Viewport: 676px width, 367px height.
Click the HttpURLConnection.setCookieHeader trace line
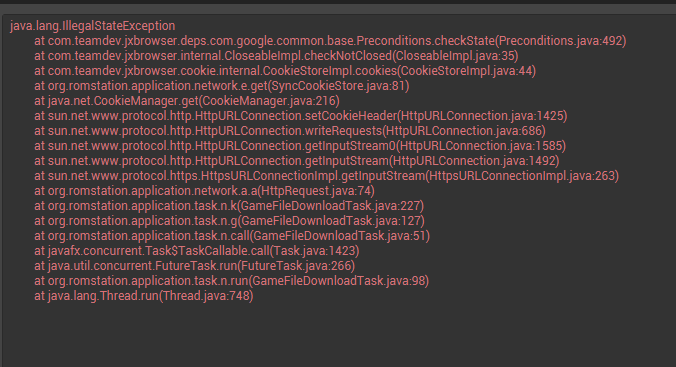pyautogui.click(x=301, y=116)
